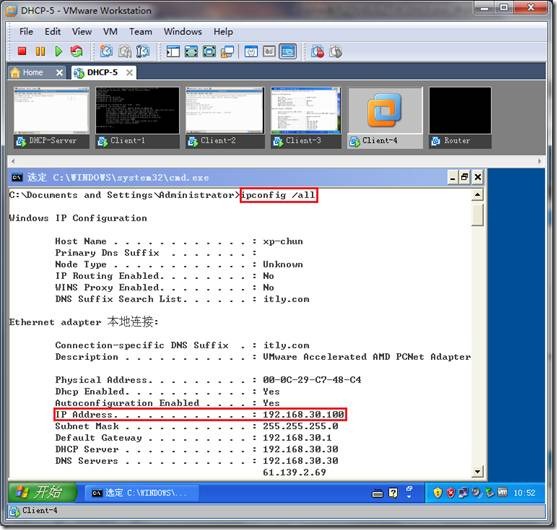
Task: Open the Windows menu
Action: point(183,32)
